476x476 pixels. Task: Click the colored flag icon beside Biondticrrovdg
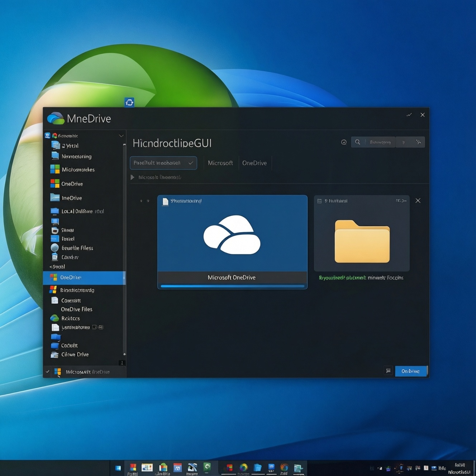pyautogui.click(x=53, y=290)
